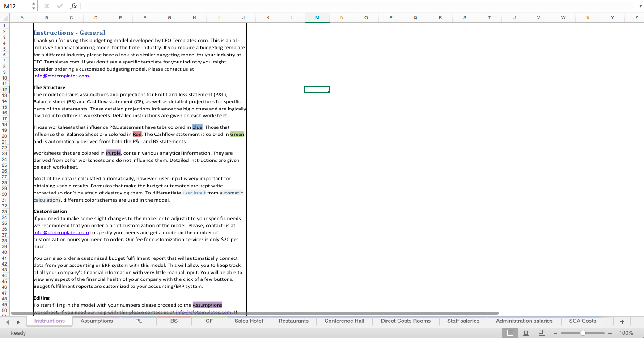Screen dimensions: 644x338
Task: Go to previous sheet tab arrow
Action: (x=8, y=322)
